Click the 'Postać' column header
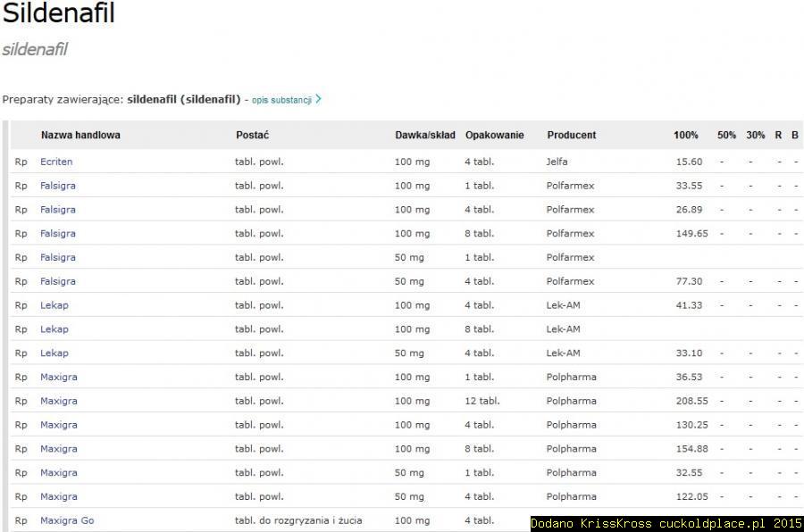Image resolution: width=804 pixels, height=532 pixels. (252, 135)
